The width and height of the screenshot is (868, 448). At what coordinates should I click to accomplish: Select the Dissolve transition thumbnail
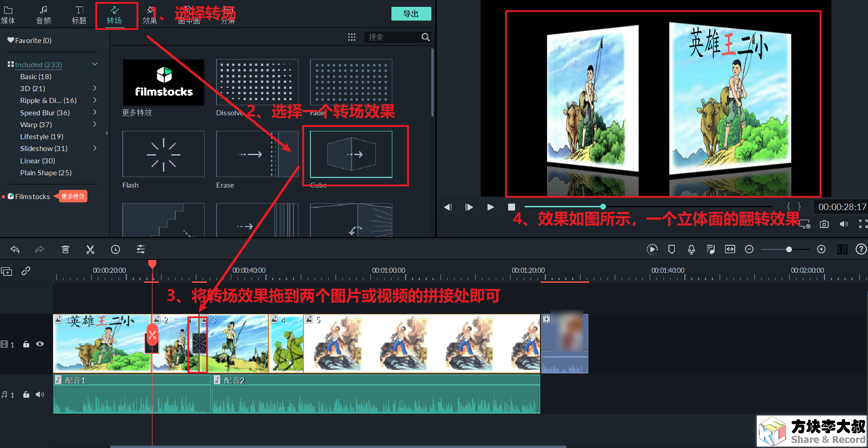257,82
